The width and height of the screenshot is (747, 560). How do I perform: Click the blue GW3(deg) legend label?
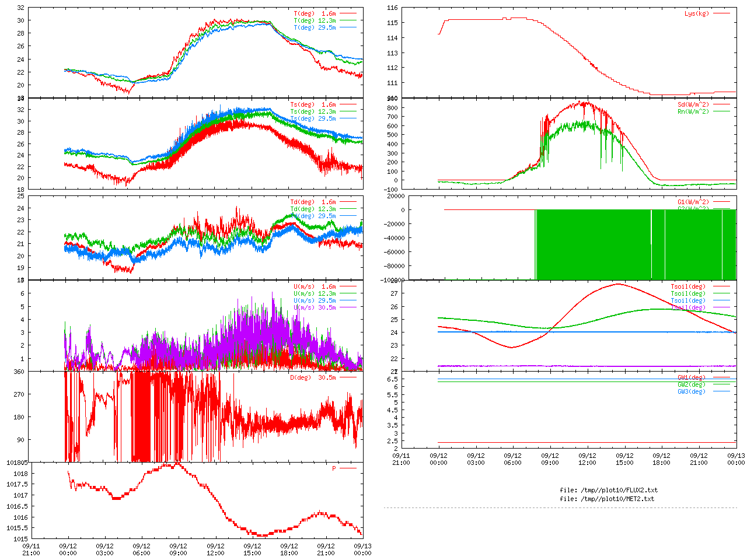(x=691, y=391)
